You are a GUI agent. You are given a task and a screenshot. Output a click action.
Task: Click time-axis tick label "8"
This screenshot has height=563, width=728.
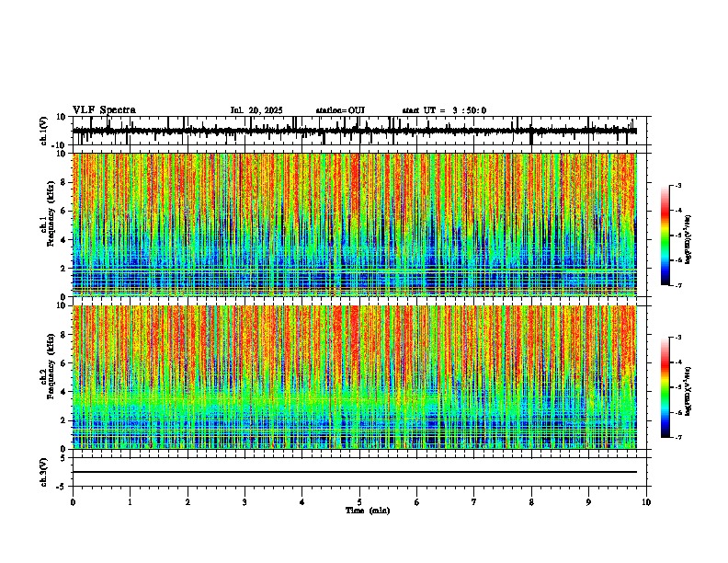click(531, 502)
